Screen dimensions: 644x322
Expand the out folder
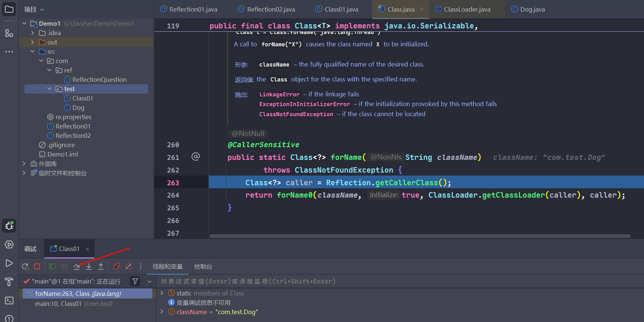[x=32, y=42]
